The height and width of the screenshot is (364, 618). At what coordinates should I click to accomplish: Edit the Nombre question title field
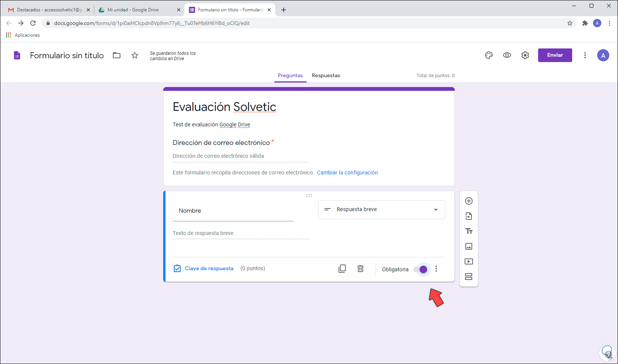pyautogui.click(x=233, y=211)
